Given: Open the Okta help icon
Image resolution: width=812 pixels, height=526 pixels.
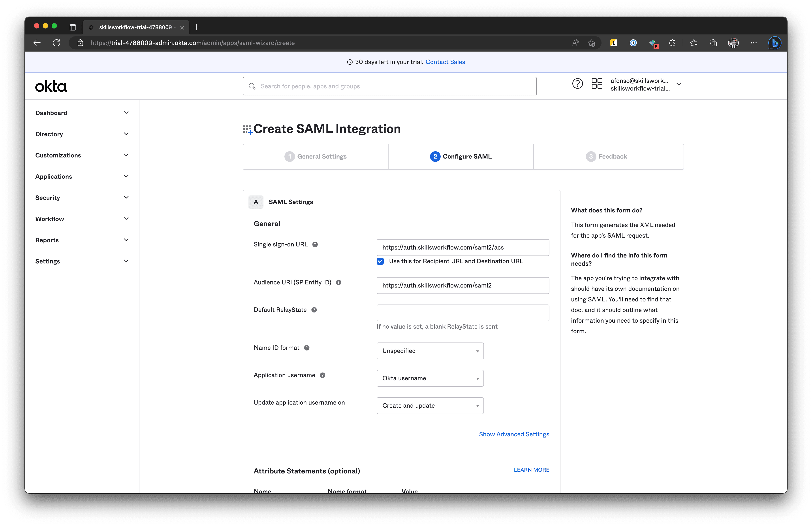Looking at the screenshot, I should 577,84.
